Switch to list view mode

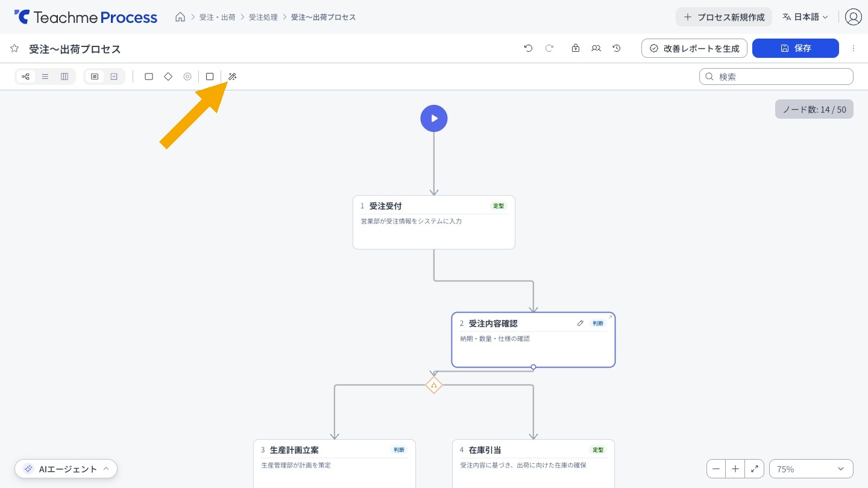click(45, 77)
